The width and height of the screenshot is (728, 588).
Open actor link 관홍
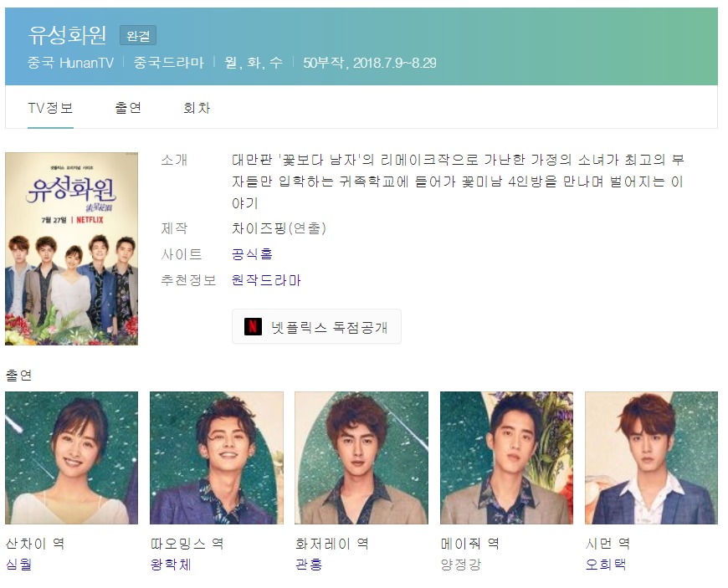(x=309, y=565)
